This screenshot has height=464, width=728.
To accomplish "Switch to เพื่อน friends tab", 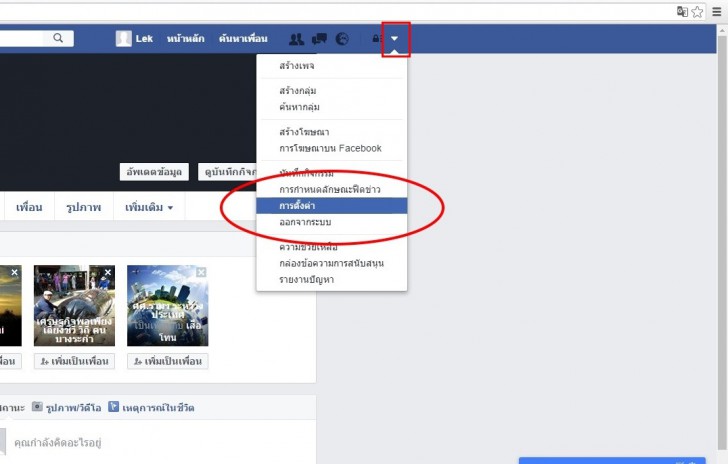I will [29, 207].
